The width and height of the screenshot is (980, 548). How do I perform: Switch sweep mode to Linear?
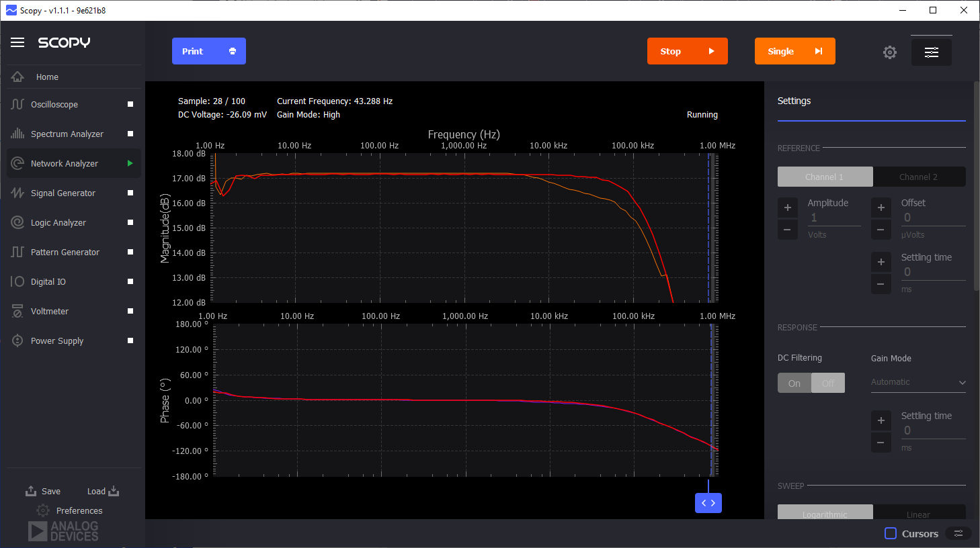point(920,513)
